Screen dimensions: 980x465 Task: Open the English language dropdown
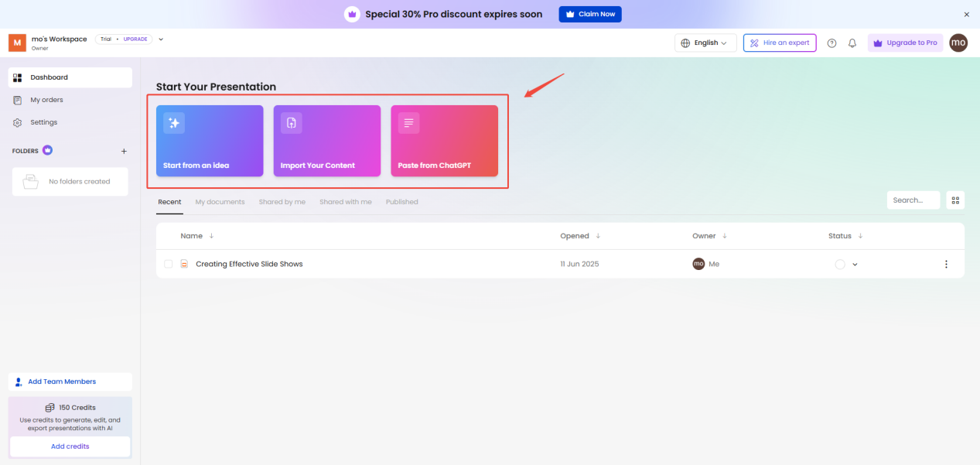[705, 43]
